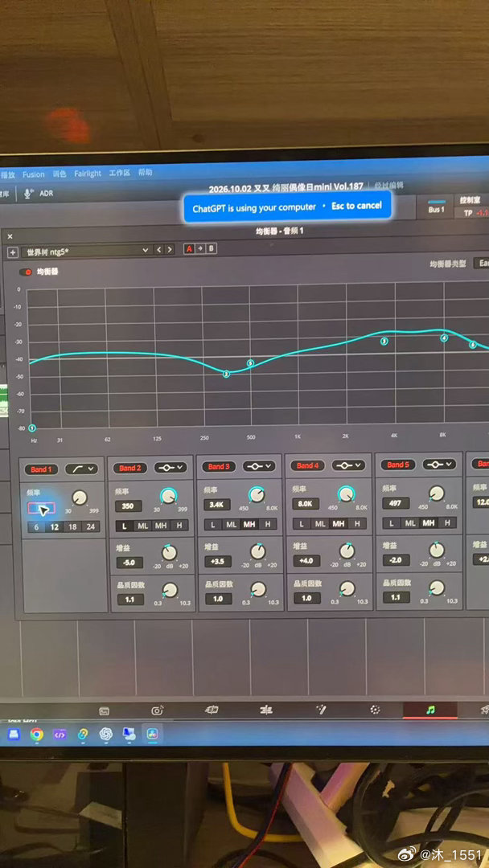The width and height of the screenshot is (489, 868).
Task: Select EQ node 2 on the curve
Action: [226, 375]
